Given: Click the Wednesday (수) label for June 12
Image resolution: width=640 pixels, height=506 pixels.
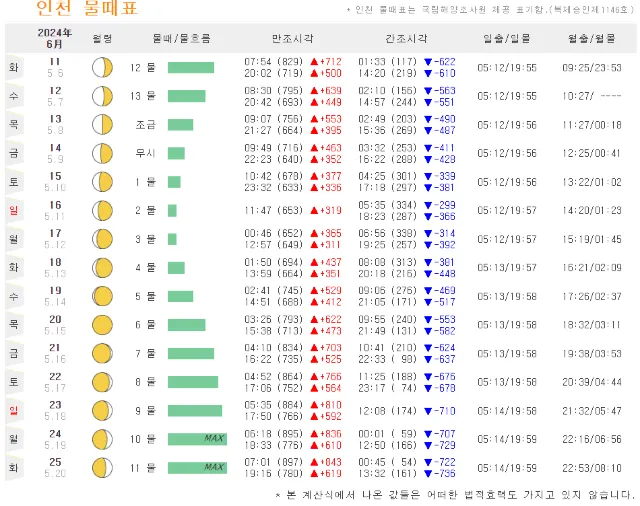Looking at the screenshot, I should (14, 97).
